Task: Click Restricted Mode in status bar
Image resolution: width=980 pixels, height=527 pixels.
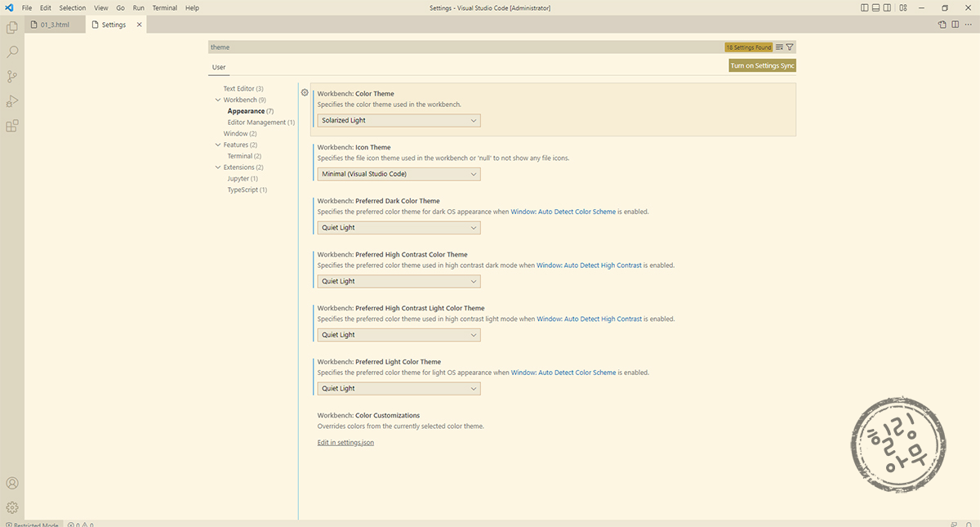Action: [x=33, y=525]
